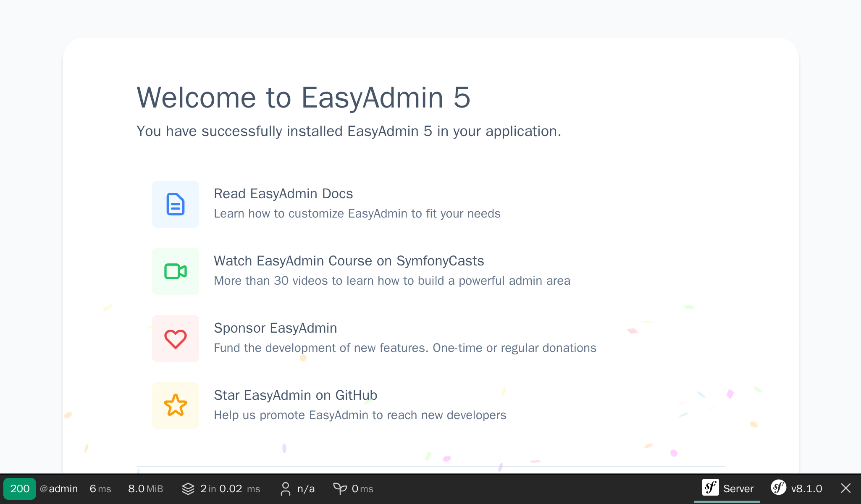Click the Twig sprout icon in toolbar
This screenshot has height=504, width=861.
(340, 489)
